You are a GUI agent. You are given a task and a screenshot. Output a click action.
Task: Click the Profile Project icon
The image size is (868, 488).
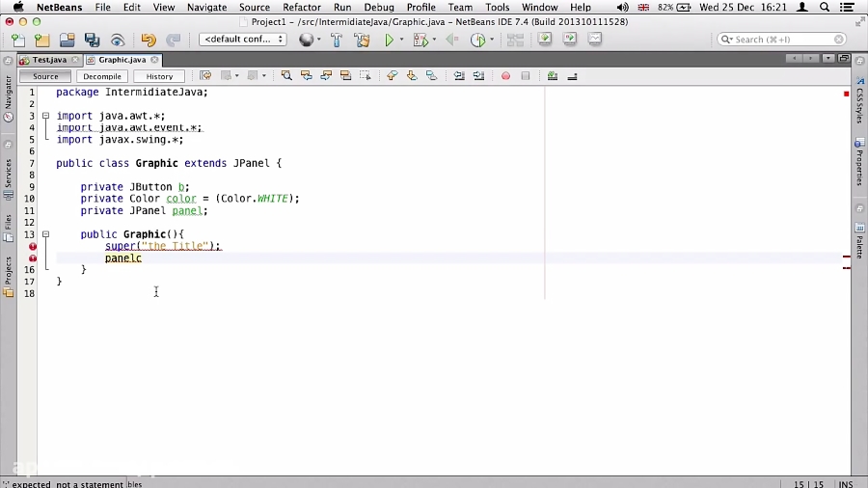click(477, 40)
